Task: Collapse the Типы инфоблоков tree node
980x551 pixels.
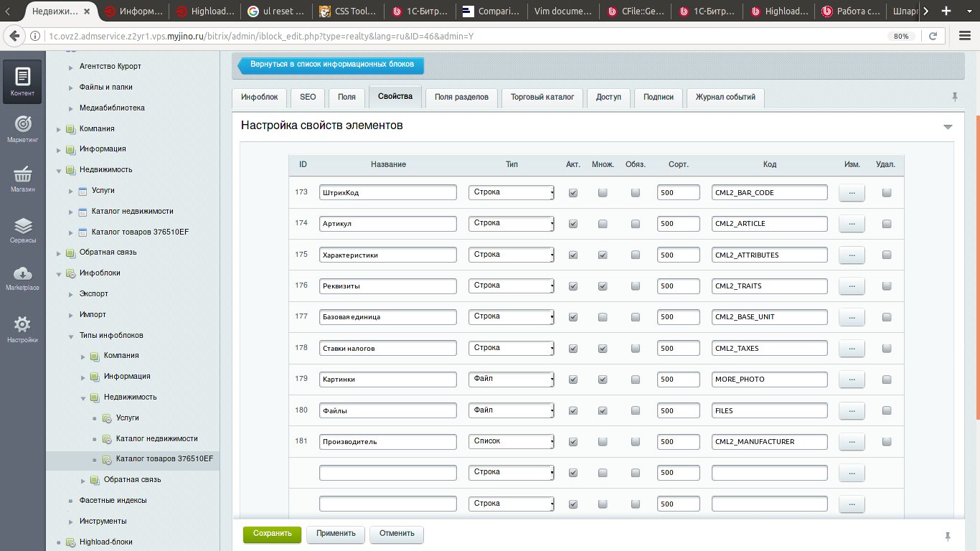Action: (71, 336)
